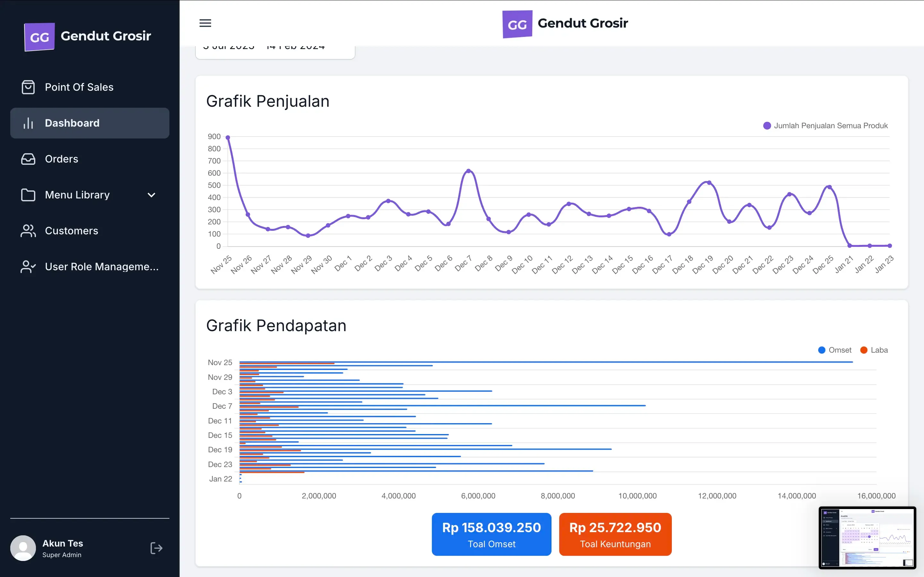Click the orange Toal Keuntungan card

[615, 534]
